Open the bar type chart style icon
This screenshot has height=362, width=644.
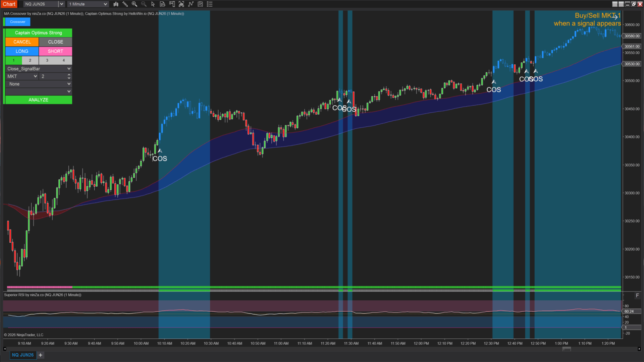[x=116, y=4]
